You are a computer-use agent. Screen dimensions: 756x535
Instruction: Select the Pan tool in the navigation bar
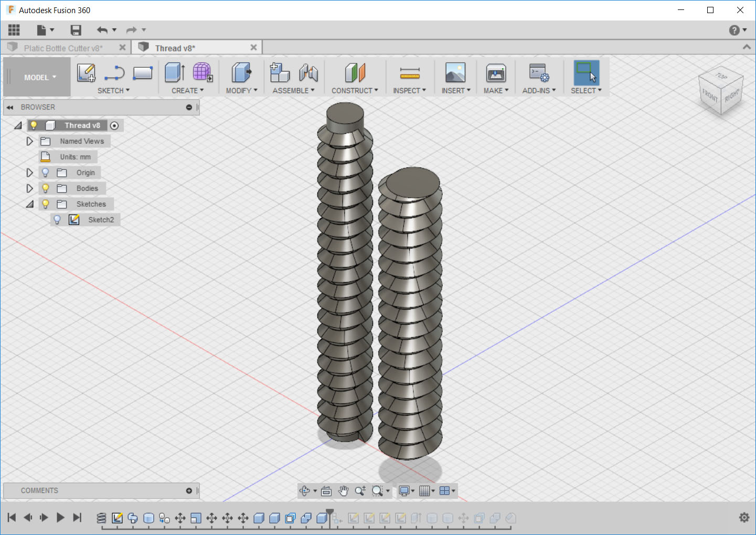tap(343, 491)
